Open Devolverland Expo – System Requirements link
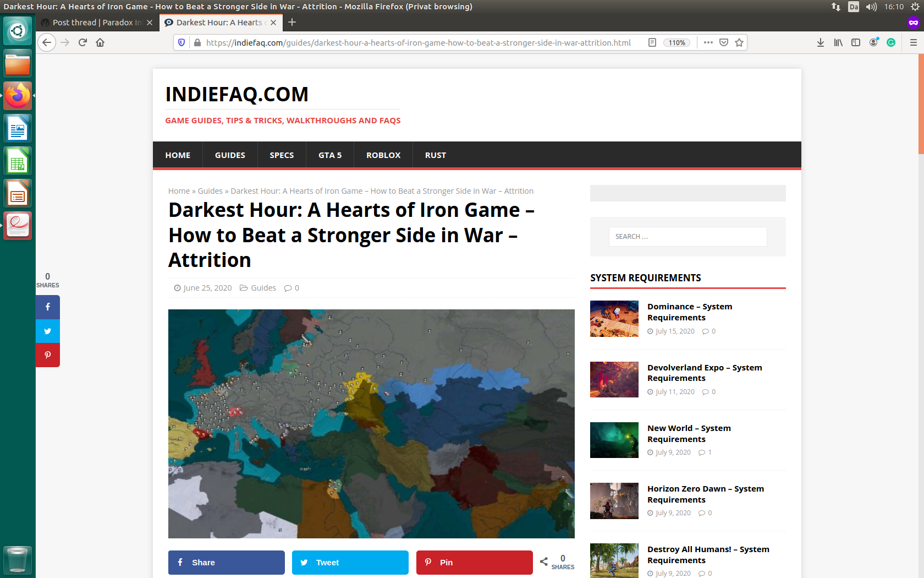Viewport: 924px width, 578px height. (705, 373)
